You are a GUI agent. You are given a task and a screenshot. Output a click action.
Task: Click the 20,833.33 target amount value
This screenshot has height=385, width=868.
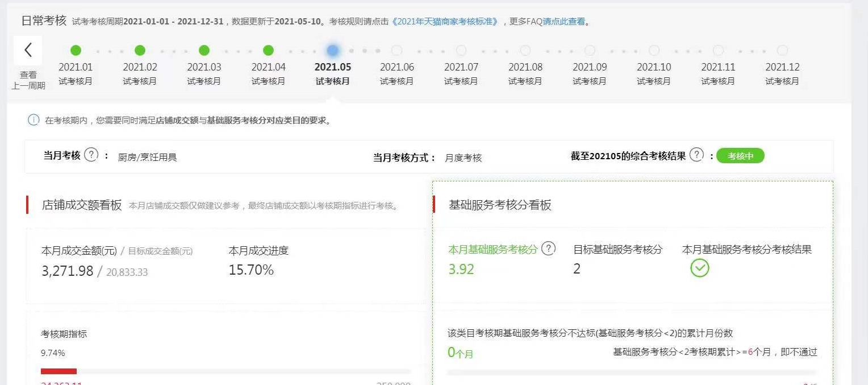pos(127,272)
